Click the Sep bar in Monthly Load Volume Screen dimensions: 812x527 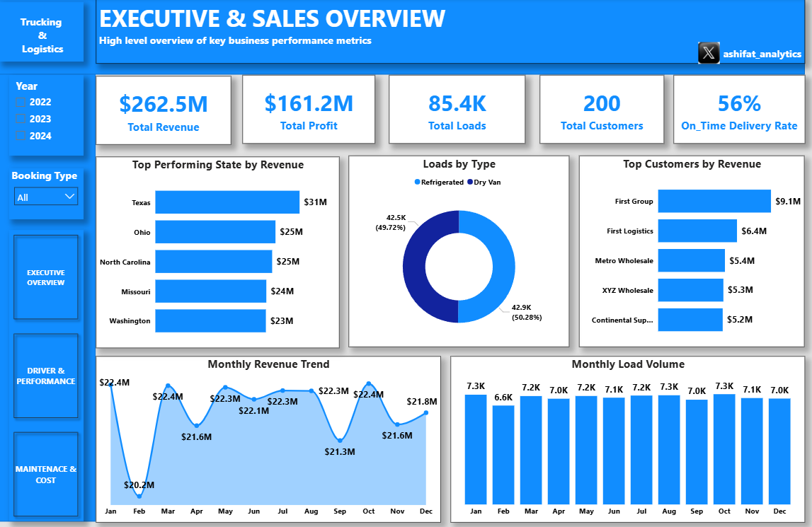click(697, 452)
